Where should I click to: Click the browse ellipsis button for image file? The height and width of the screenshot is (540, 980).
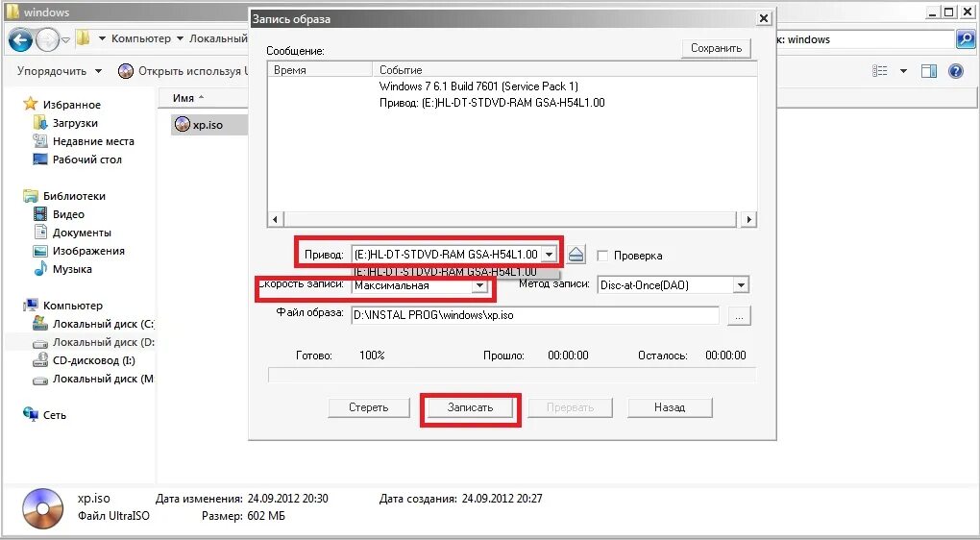pos(739,315)
